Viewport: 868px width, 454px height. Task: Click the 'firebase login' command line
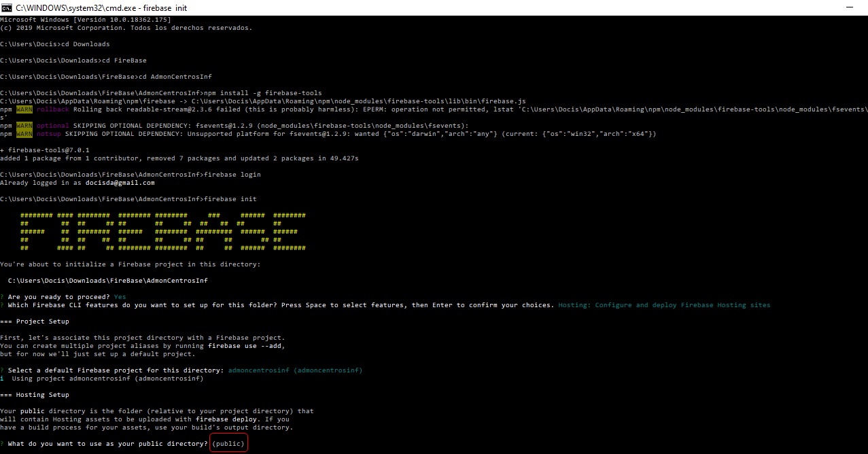(x=232, y=175)
